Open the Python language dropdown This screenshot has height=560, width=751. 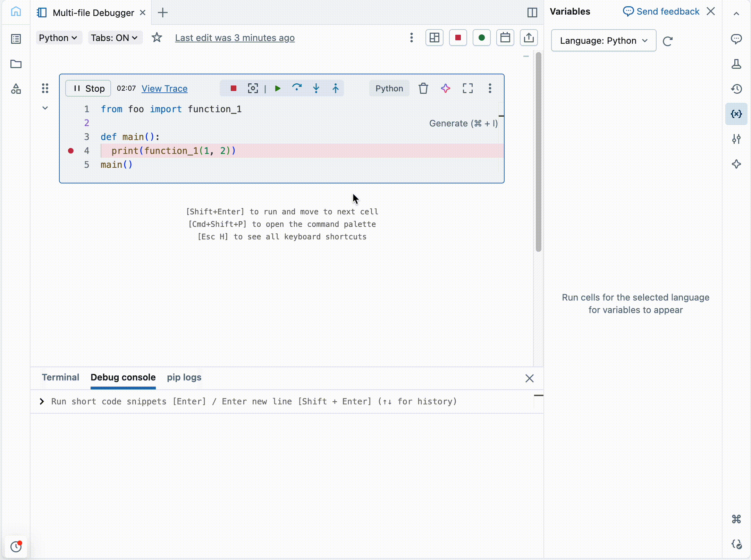[58, 37]
